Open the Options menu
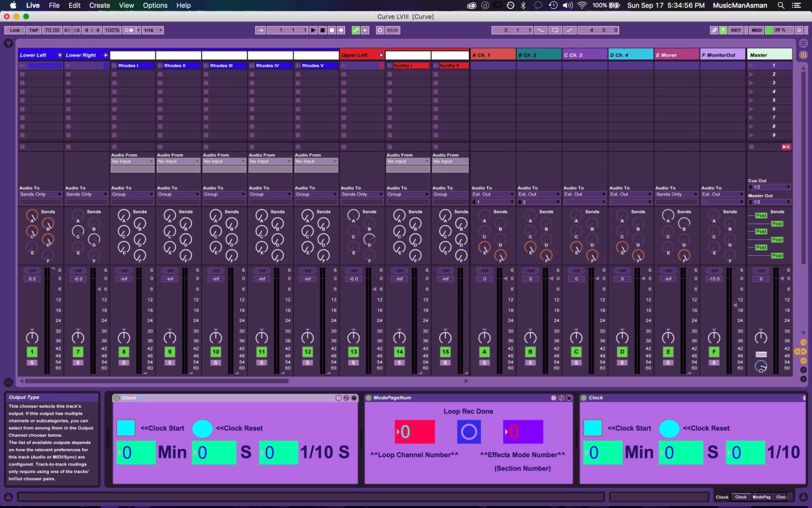Image resolution: width=812 pixels, height=508 pixels. (x=155, y=5)
